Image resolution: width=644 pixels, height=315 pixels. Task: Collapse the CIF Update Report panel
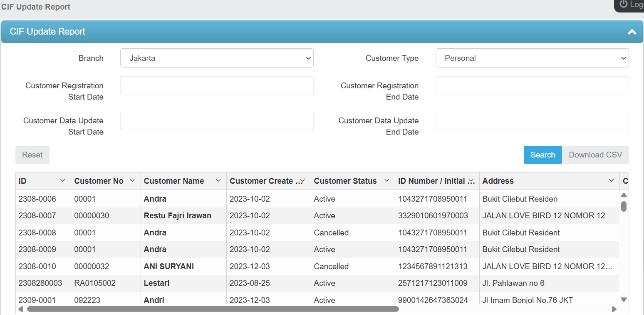point(632,32)
